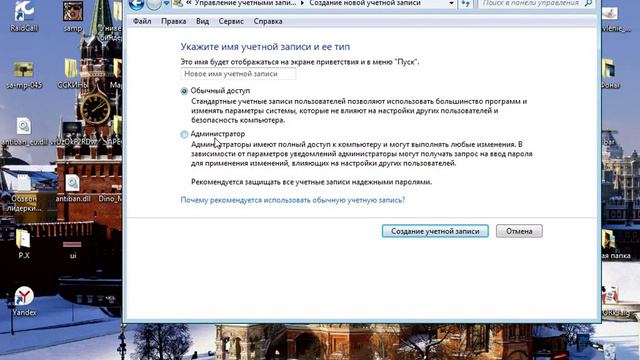Select the antiban_cu.dll file icon
This screenshot has height=360, width=640.
click(x=24, y=131)
